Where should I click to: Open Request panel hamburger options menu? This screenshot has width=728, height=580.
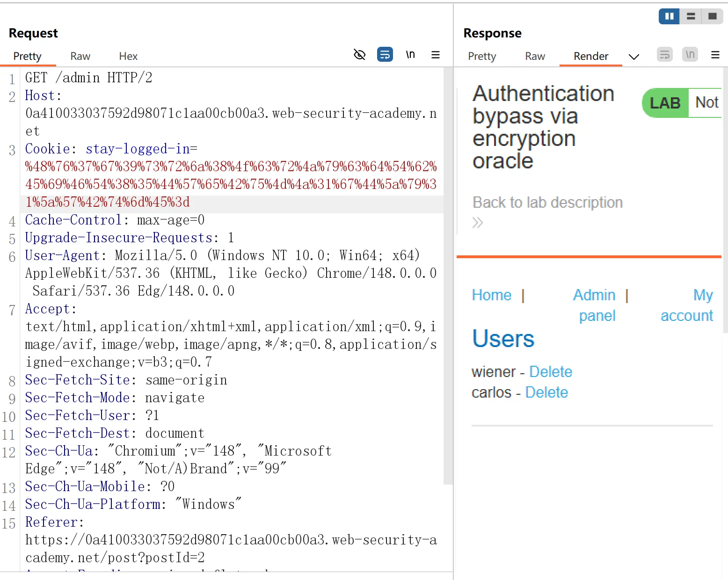[435, 55]
